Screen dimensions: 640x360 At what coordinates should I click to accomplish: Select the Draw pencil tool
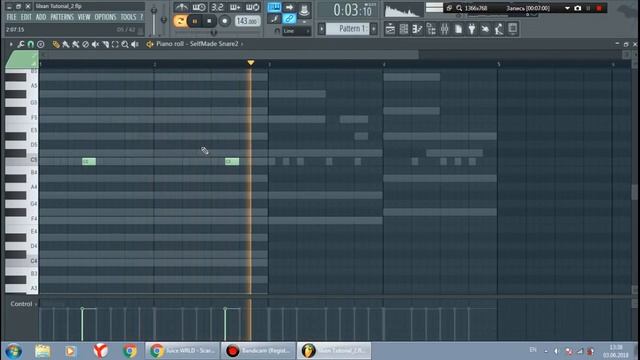tap(56, 44)
